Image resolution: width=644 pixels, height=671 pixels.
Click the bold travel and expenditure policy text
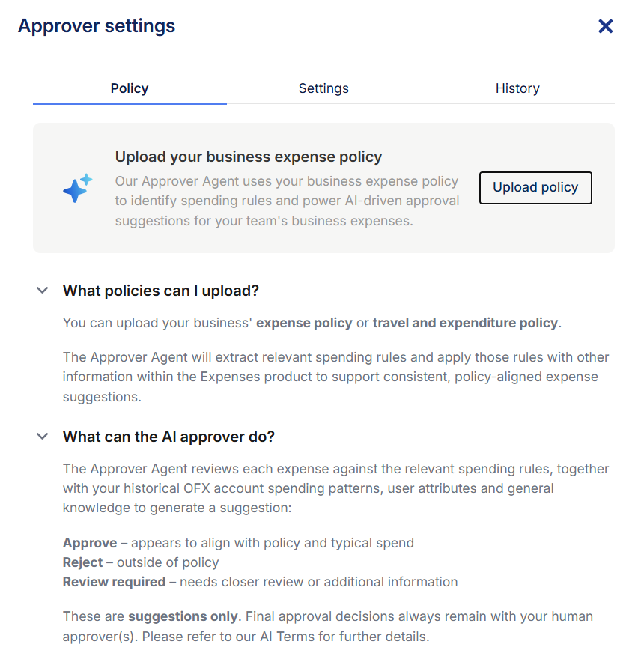pyautogui.click(x=465, y=323)
